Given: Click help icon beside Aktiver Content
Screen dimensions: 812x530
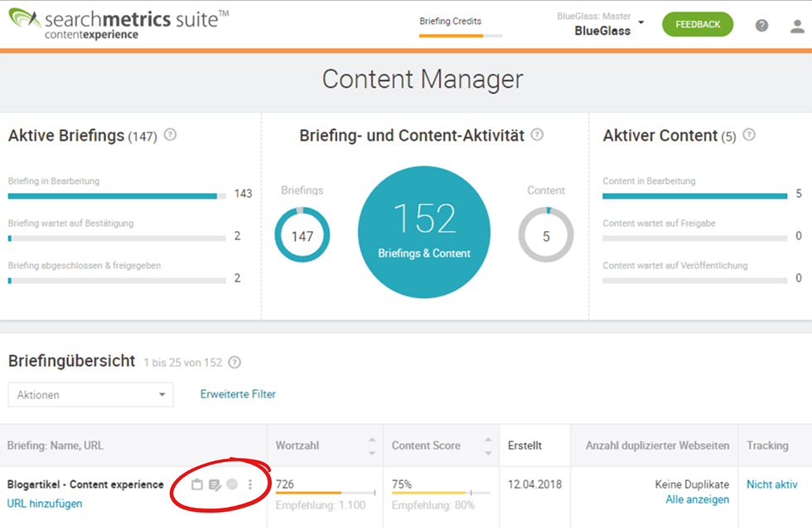Looking at the screenshot, I should (749, 135).
